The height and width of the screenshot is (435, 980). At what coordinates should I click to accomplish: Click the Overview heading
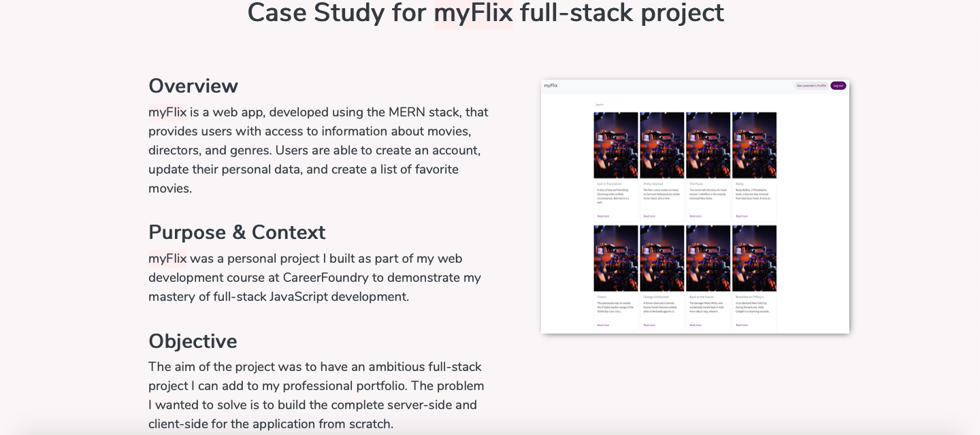(x=193, y=86)
